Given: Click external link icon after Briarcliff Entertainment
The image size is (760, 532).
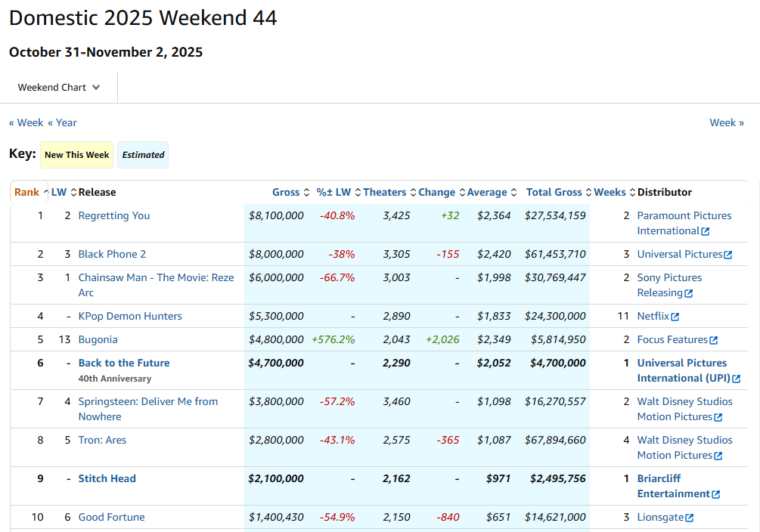Looking at the screenshot, I should pyautogui.click(x=715, y=494).
